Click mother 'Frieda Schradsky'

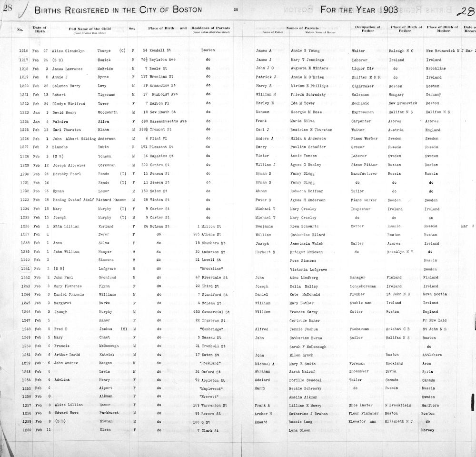(308, 94)
